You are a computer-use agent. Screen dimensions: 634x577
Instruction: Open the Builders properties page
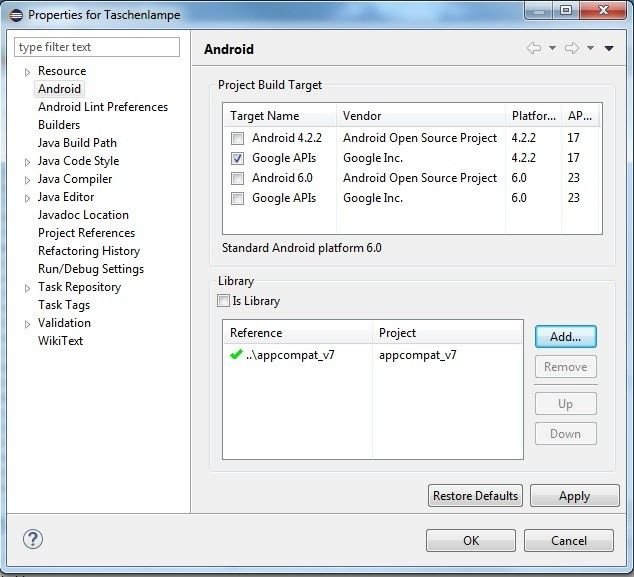pyautogui.click(x=59, y=125)
